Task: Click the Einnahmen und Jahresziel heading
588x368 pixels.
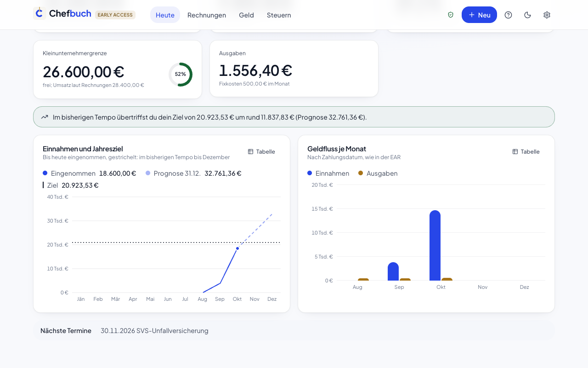Action: point(83,149)
